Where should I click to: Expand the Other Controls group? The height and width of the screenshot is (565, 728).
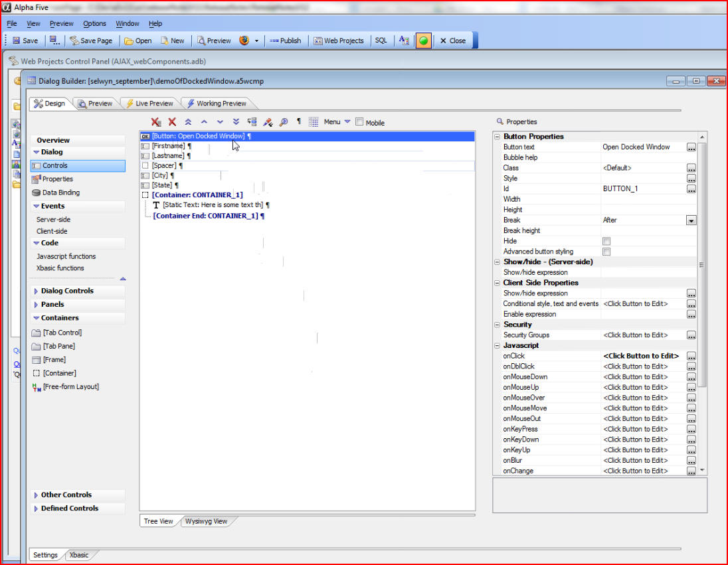click(x=36, y=495)
